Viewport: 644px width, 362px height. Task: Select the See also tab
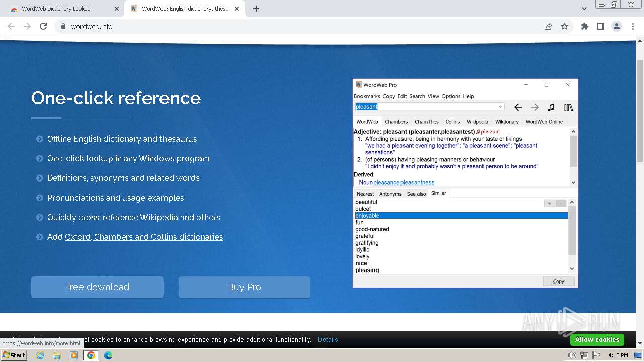[416, 194]
